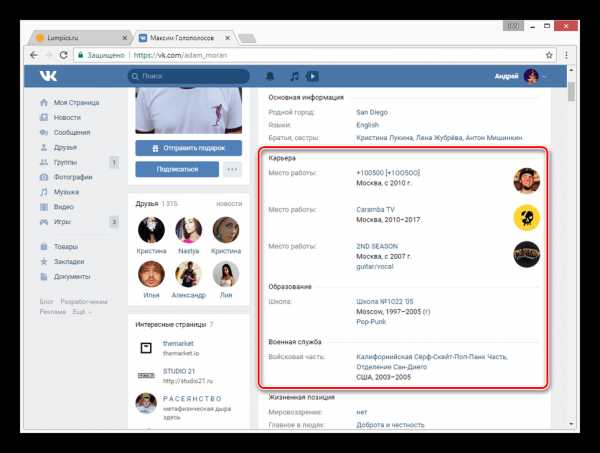Click the +100500 group avatar
The image size is (600, 453).
tap(527, 181)
